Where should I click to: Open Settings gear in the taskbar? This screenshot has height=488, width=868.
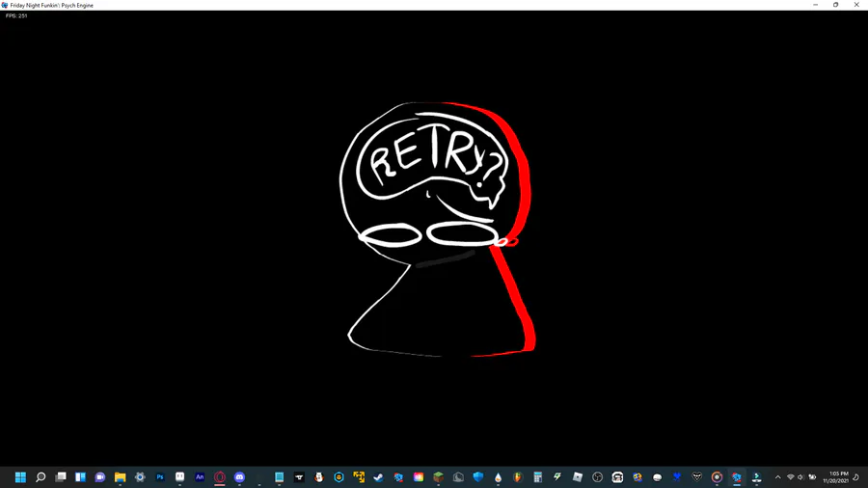pyautogui.click(x=140, y=477)
